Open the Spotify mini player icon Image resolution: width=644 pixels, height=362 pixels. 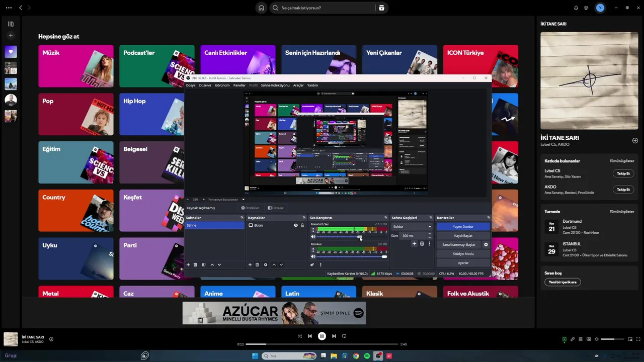[x=630, y=339]
